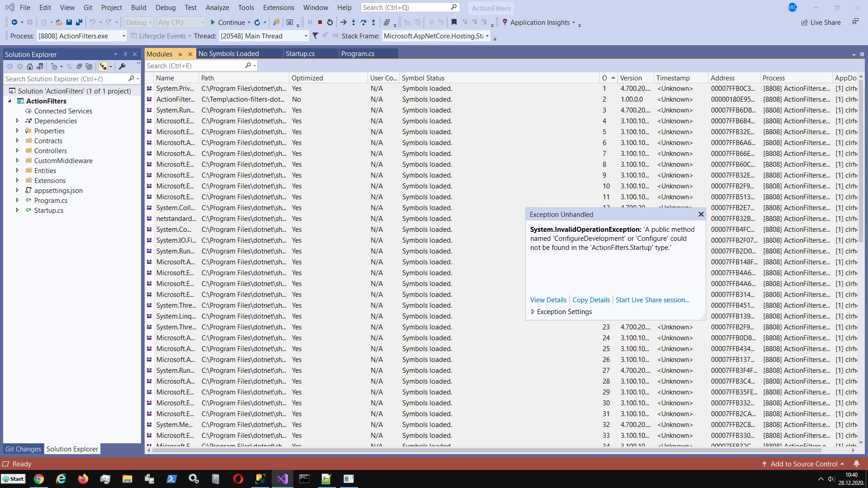Click Save All in toolbar
Viewport: 868px width, 488px height.
coord(79,22)
